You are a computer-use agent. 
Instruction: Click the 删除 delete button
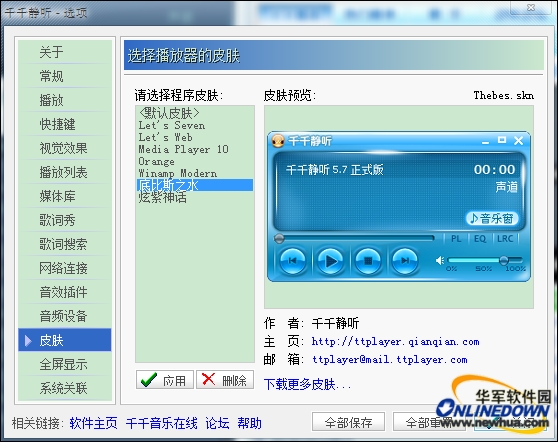click(225, 380)
